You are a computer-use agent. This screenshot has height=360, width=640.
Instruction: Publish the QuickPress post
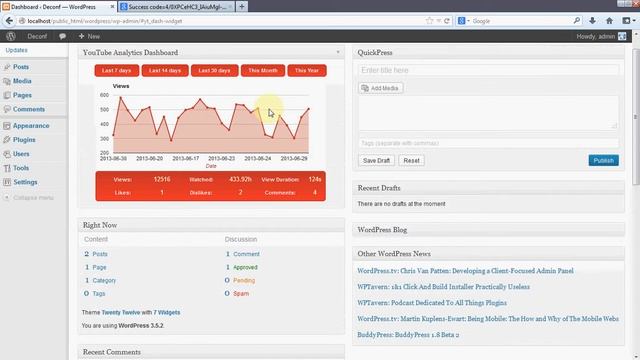tap(604, 160)
